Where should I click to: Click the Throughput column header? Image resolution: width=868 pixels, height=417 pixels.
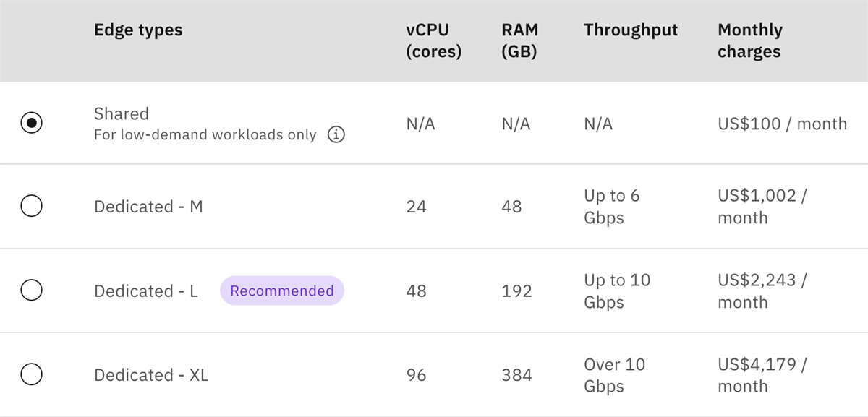tap(631, 30)
